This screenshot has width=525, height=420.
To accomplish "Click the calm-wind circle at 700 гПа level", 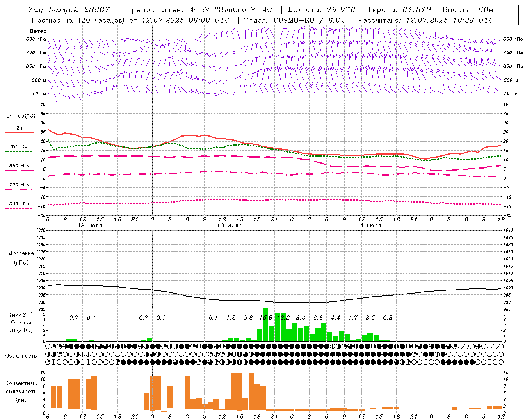I will (x=234, y=52).
